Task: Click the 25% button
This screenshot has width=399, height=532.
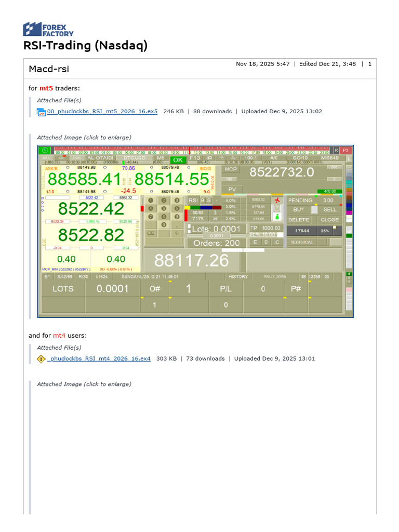Action: tap(325, 231)
